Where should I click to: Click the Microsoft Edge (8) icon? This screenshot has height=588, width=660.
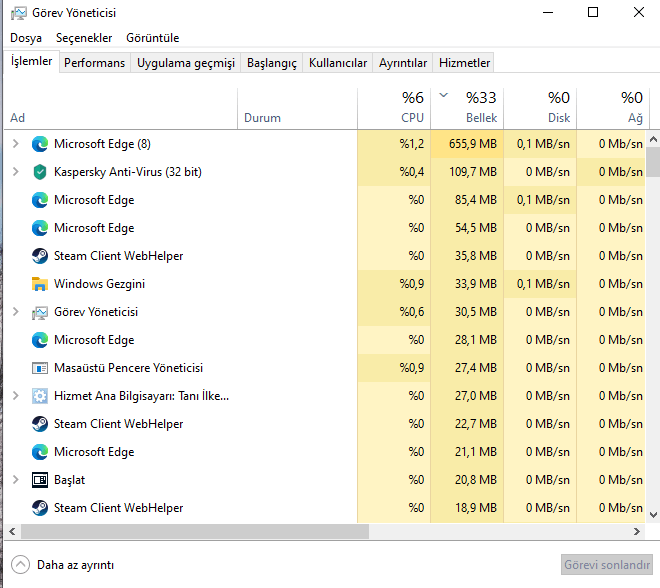pyautogui.click(x=40, y=144)
